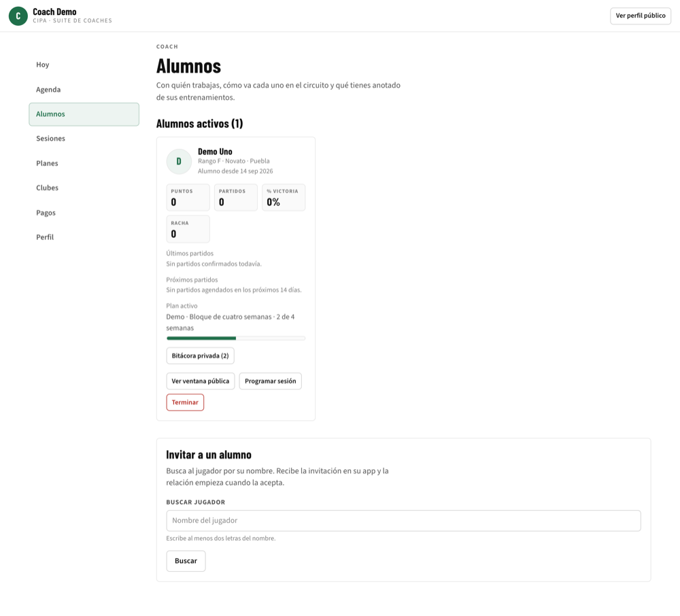
Task: Click the Demo Uno student avatar
Action: (179, 161)
